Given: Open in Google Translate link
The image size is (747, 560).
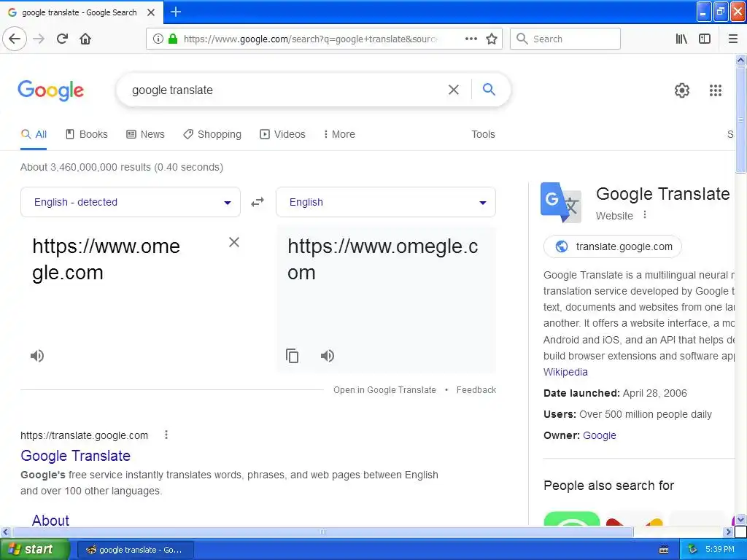Looking at the screenshot, I should (x=384, y=390).
